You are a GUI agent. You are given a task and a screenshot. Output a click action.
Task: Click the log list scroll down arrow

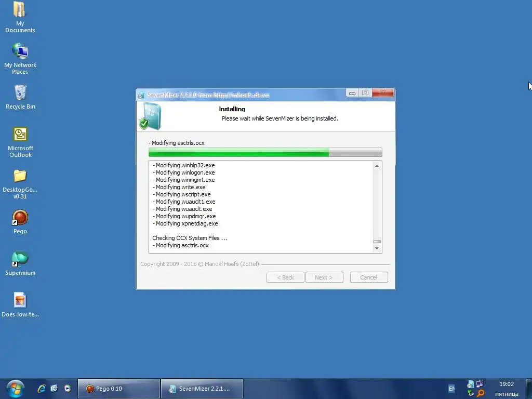point(377,248)
